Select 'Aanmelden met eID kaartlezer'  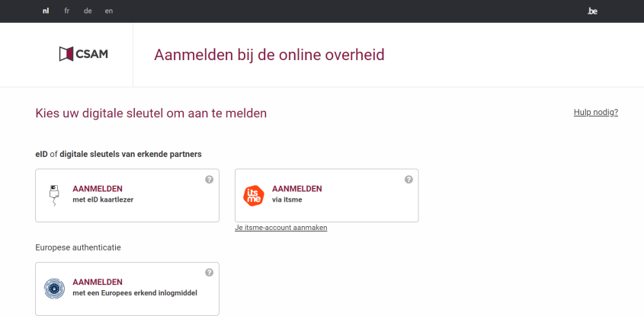pyautogui.click(x=127, y=195)
